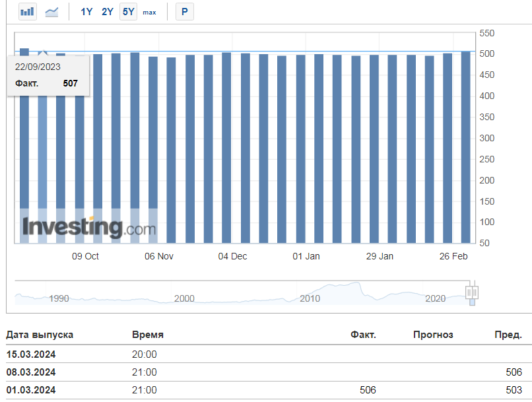Click the Дата выпуска column header
This screenshot has height=402, width=532.
coord(40,335)
